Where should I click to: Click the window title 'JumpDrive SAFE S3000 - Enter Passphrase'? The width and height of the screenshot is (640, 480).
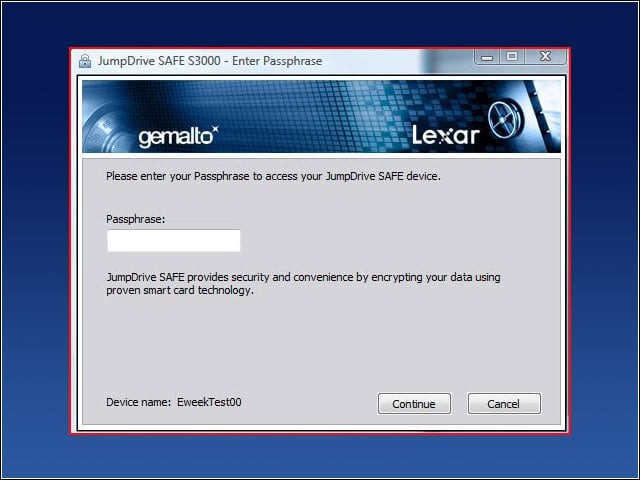[x=210, y=61]
